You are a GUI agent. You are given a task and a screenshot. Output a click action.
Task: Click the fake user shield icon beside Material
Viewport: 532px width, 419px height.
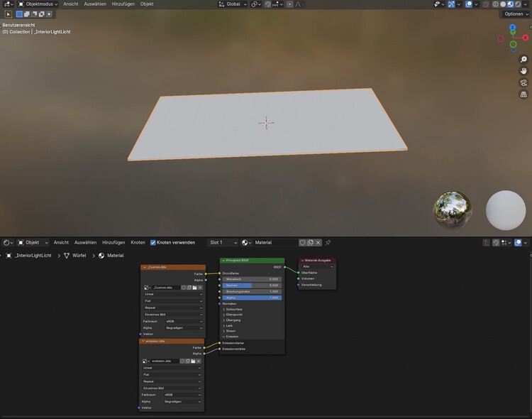[x=303, y=243]
